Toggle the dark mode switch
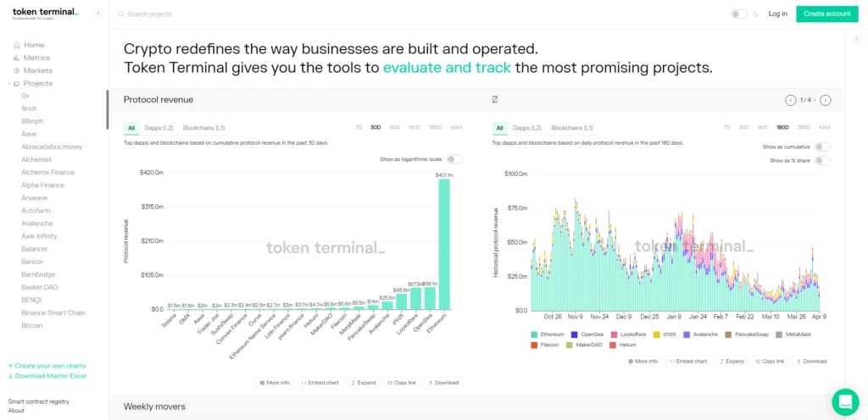 (739, 14)
